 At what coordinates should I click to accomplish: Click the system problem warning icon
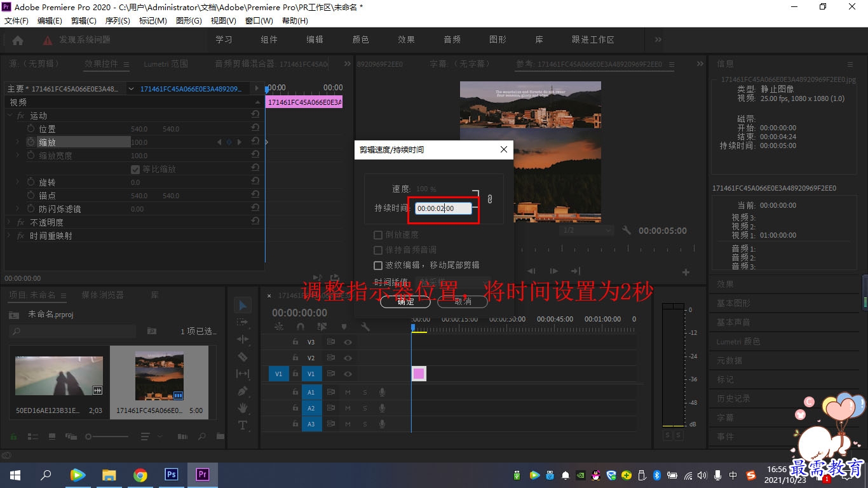[48, 40]
